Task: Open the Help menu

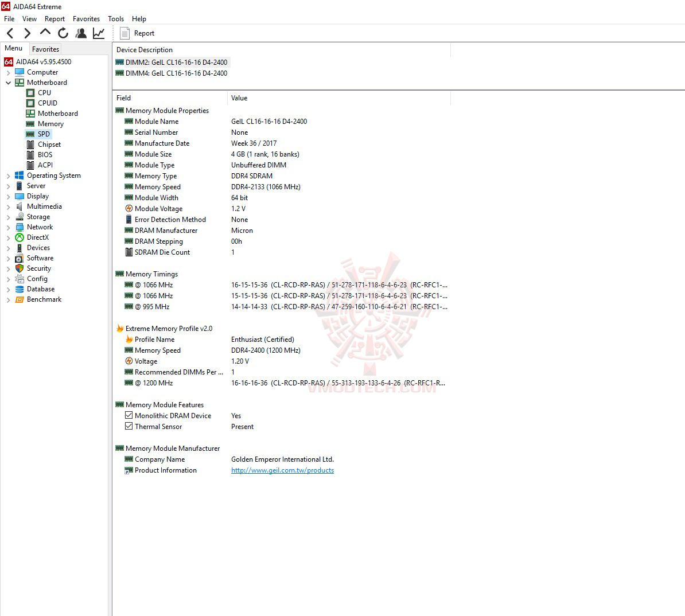Action: coord(139,19)
